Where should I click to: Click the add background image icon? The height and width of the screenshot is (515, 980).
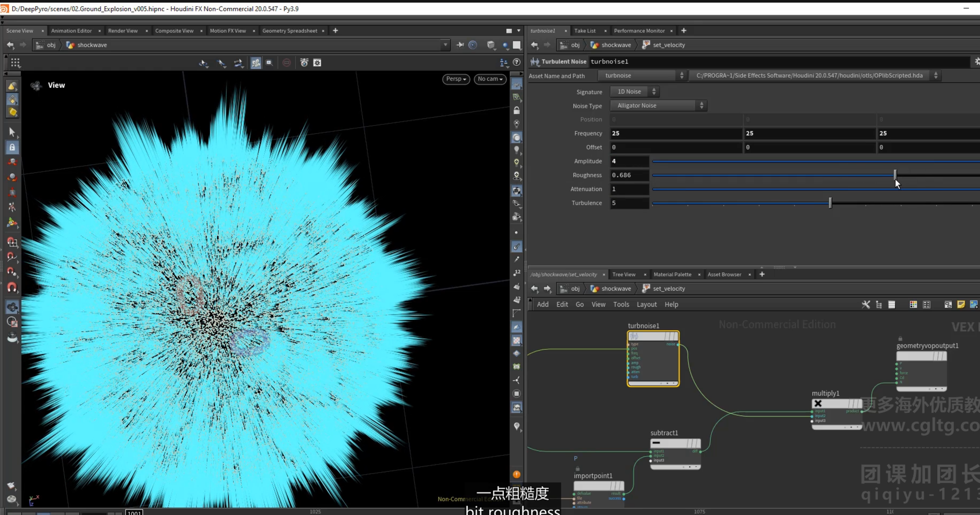click(x=974, y=304)
